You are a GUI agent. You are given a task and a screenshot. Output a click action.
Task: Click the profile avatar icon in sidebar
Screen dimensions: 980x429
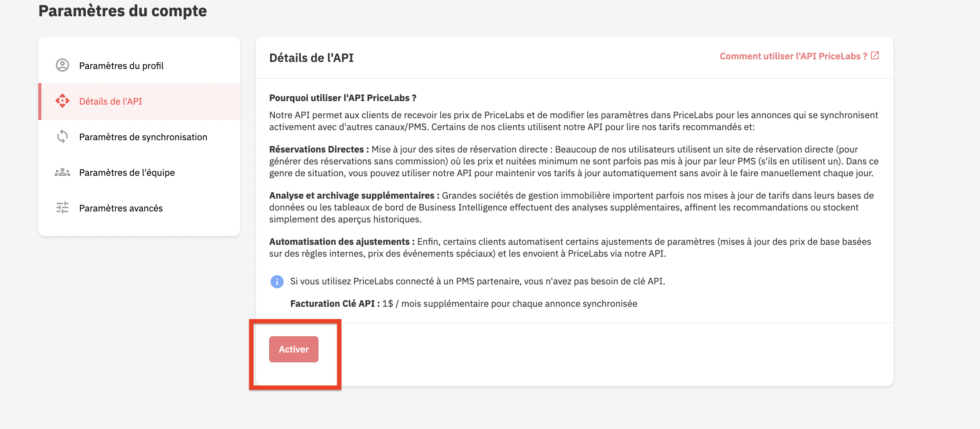point(62,65)
